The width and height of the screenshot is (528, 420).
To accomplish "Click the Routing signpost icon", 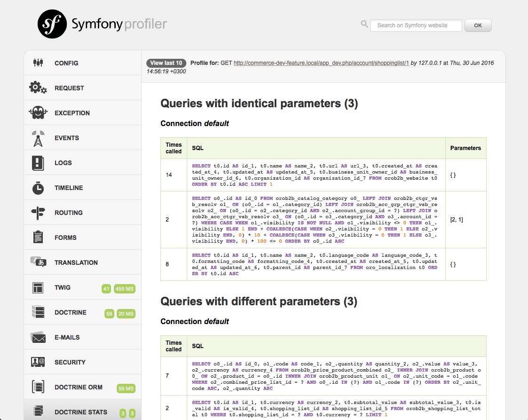I will click(38, 213).
